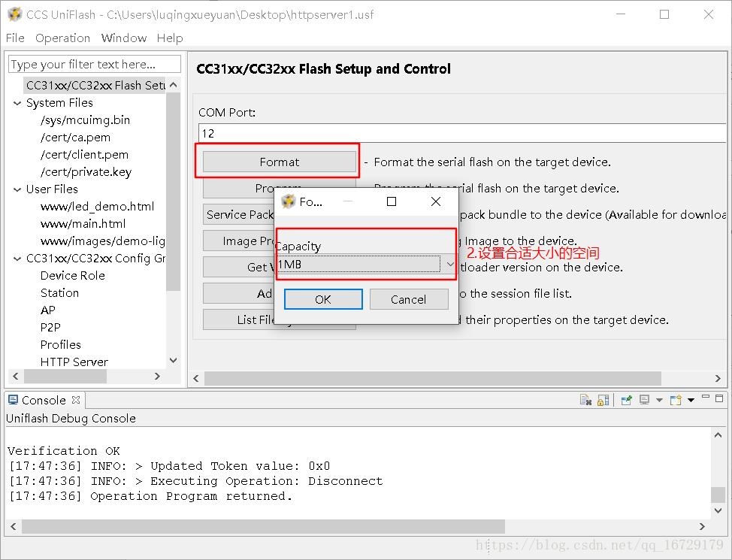Screen dimensions: 732x560
Task: Select Device Role in the tree
Action: 72,276
